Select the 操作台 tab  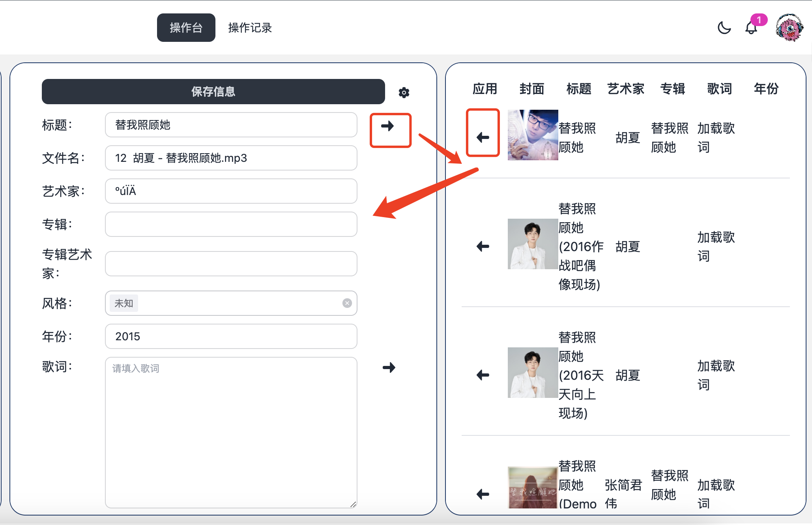point(186,28)
